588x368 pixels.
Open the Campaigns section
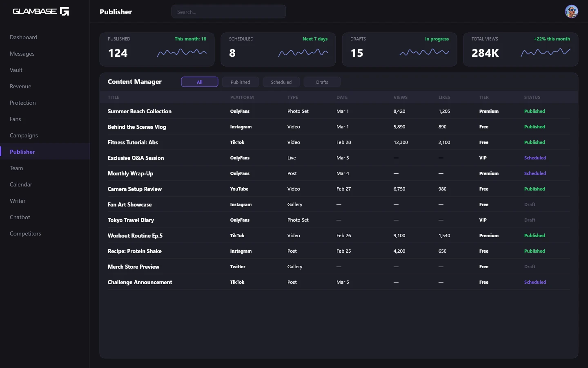pyautogui.click(x=24, y=135)
